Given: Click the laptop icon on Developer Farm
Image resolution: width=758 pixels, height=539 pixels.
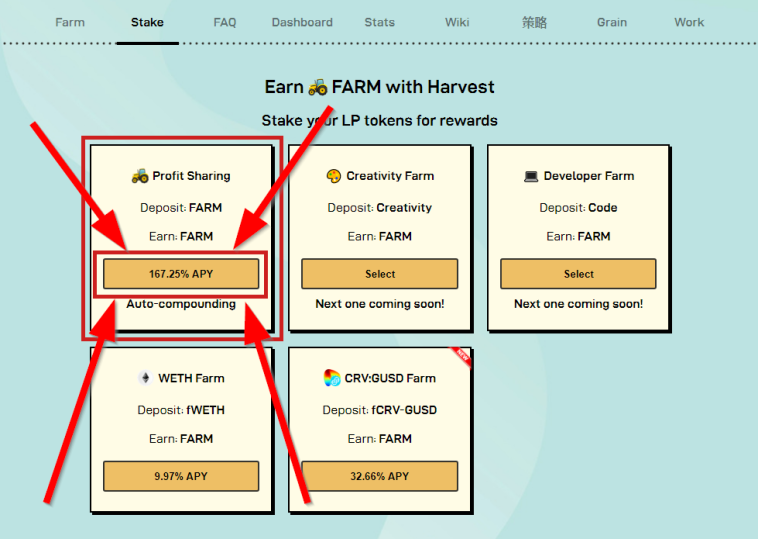Looking at the screenshot, I should (x=531, y=176).
